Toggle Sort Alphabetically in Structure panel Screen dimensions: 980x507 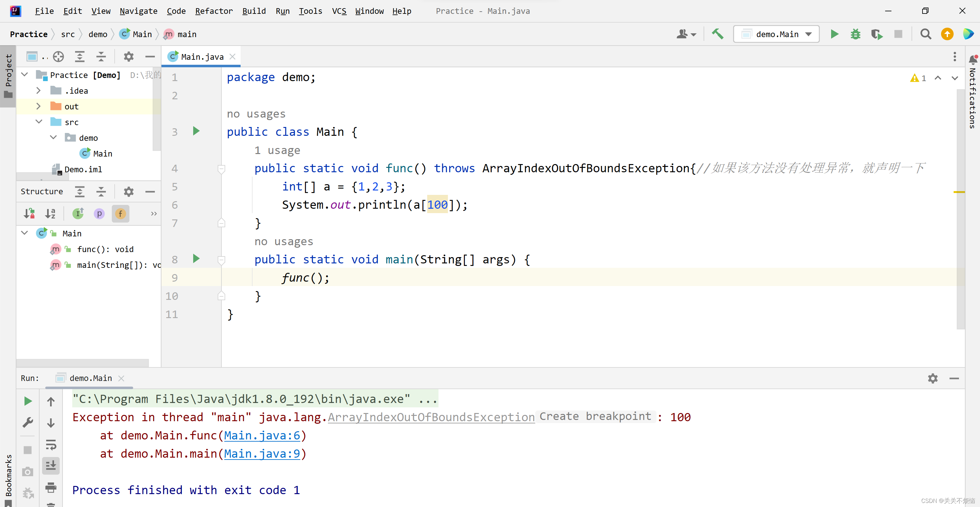point(50,213)
